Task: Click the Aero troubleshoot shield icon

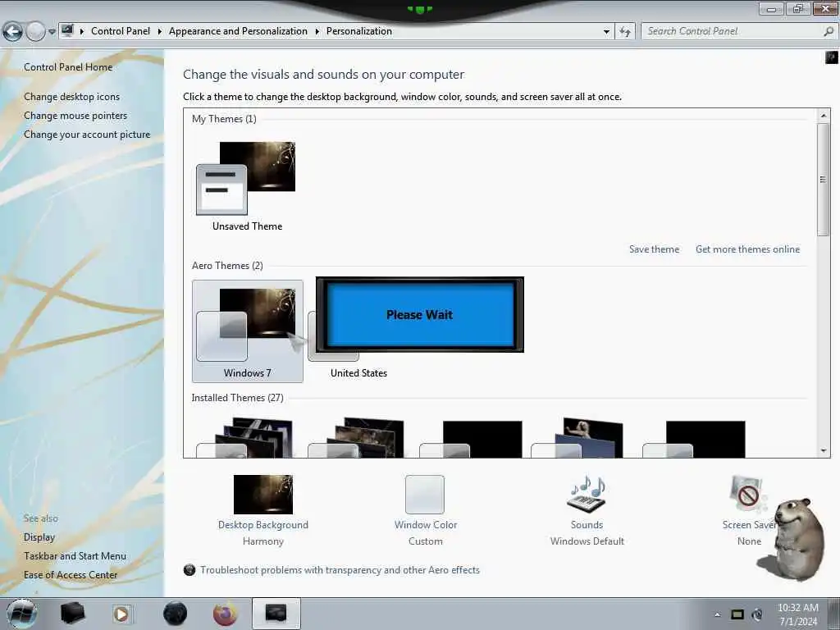Action: pyautogui.click(x=189, y=570)
